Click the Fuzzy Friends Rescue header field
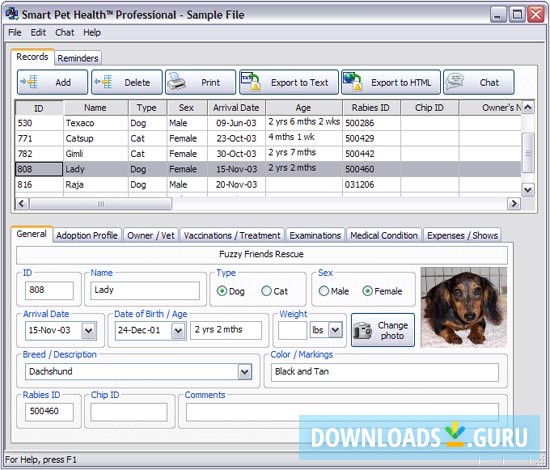Screen dimensions: 550x470 click(x=262, y=255)
